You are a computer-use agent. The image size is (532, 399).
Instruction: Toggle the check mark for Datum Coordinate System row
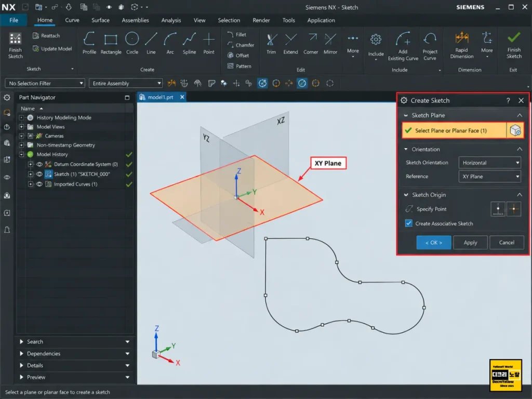pos(129,164)
